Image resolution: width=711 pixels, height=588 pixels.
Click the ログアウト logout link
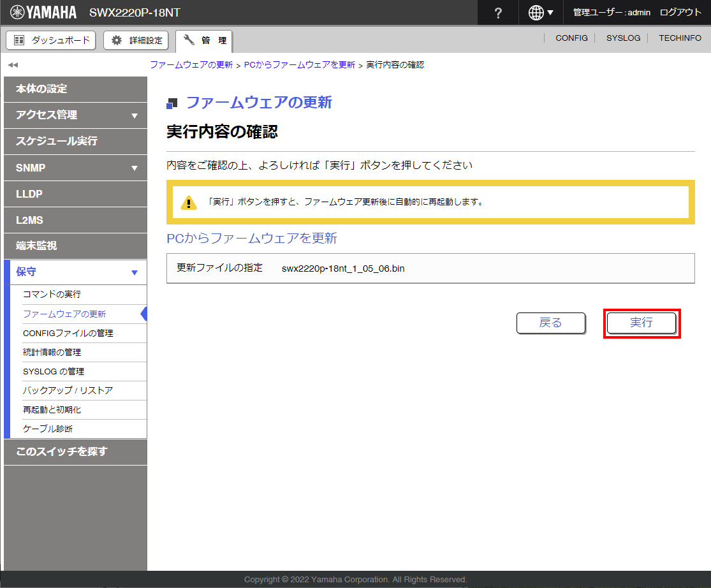point(680,13)
